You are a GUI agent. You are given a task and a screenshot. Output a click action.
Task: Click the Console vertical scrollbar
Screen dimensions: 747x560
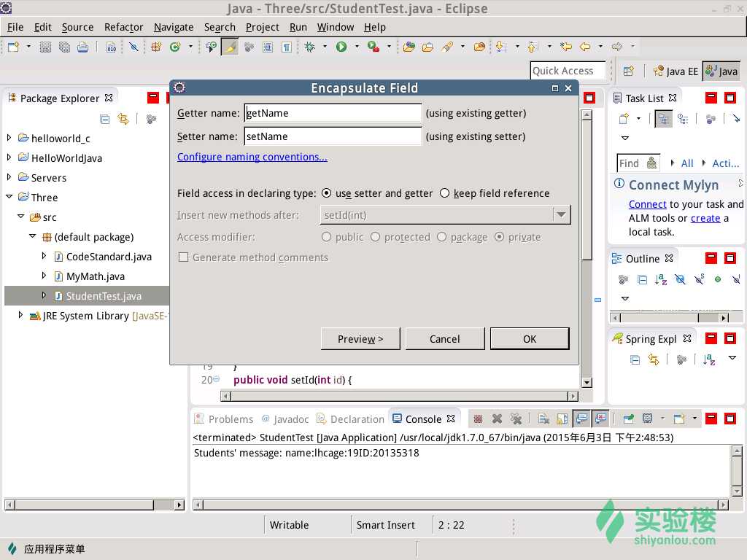tap(737, 470)
